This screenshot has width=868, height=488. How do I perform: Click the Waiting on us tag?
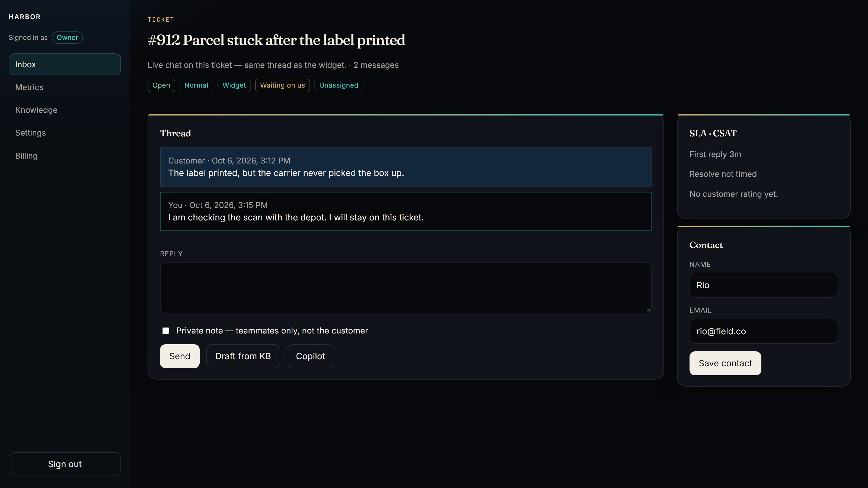(282, 85)
